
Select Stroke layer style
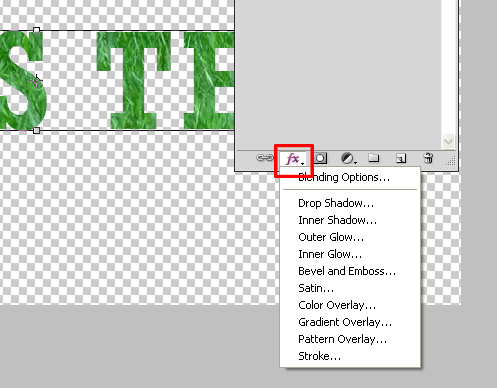[x=319, y=356]
